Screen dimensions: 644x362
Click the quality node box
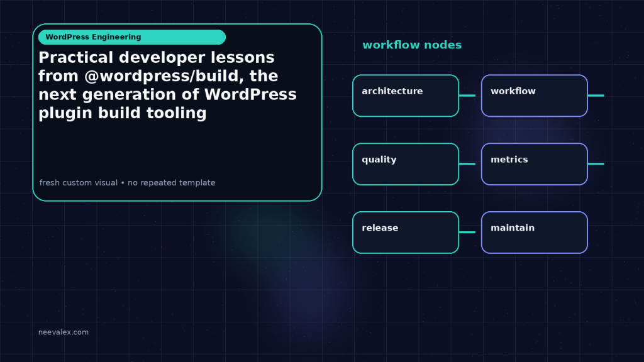[x=406, y=164]
